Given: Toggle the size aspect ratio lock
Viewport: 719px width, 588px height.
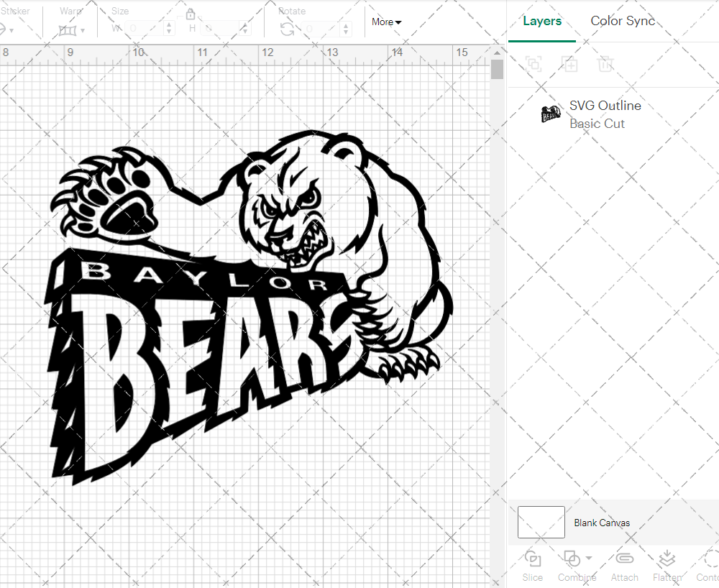Looking at the screenshot, I should (x=191, y=14).
